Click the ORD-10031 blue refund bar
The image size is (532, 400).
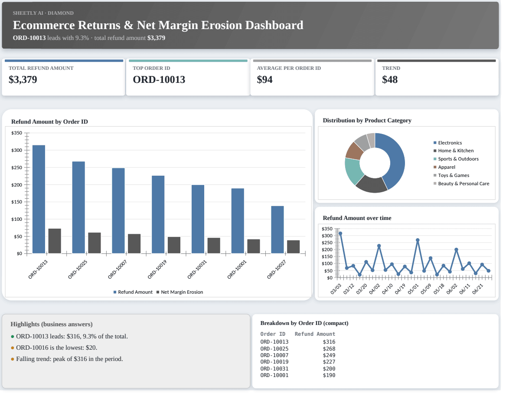pos(198,219)
